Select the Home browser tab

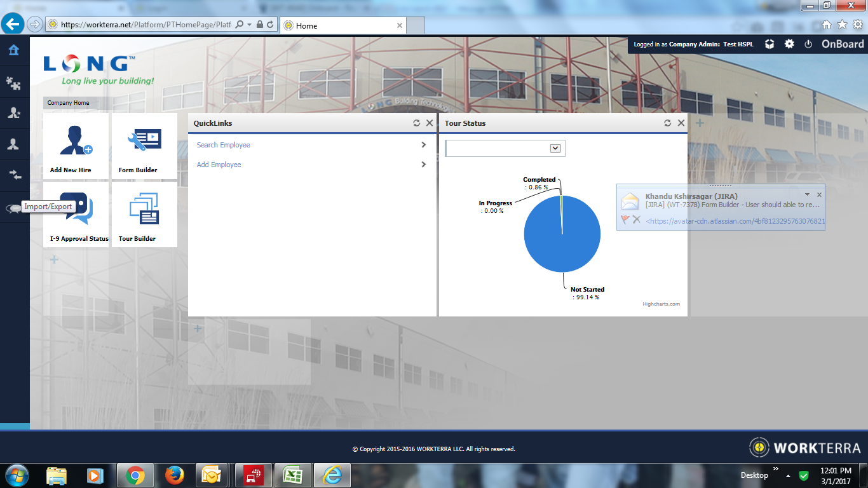click(343, 25)
